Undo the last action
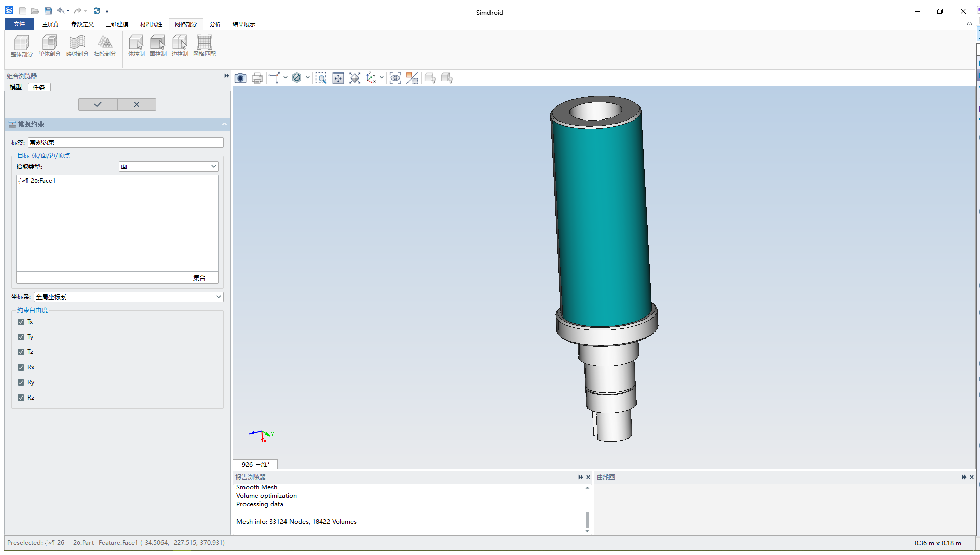The image size is (980, 555). coord(60,11)
